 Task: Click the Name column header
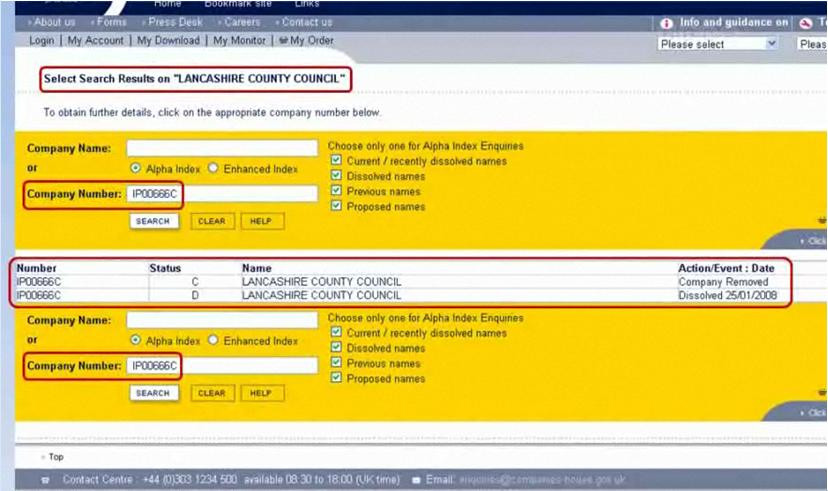click(257, 268)
